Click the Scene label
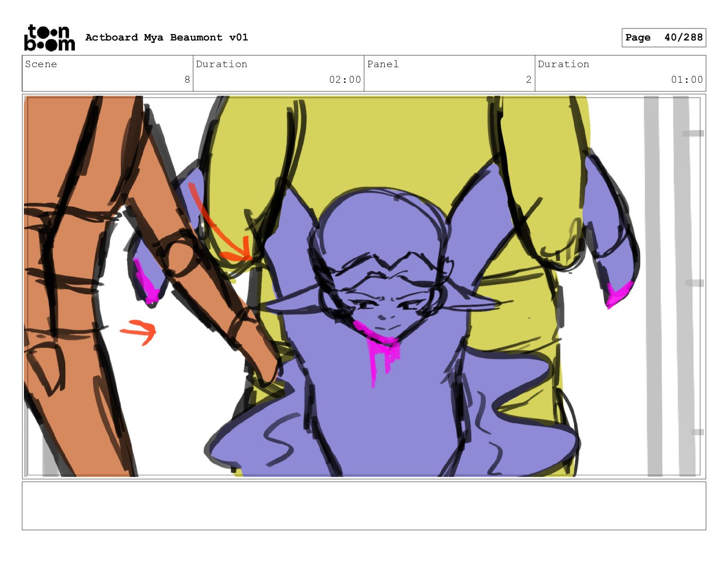Screen dimensions: 728x563 click(x=41, y=64)
